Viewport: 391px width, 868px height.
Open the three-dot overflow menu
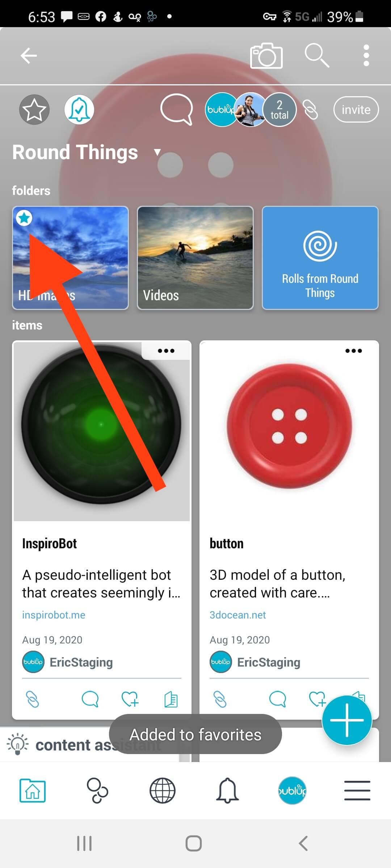coord(366,55)
